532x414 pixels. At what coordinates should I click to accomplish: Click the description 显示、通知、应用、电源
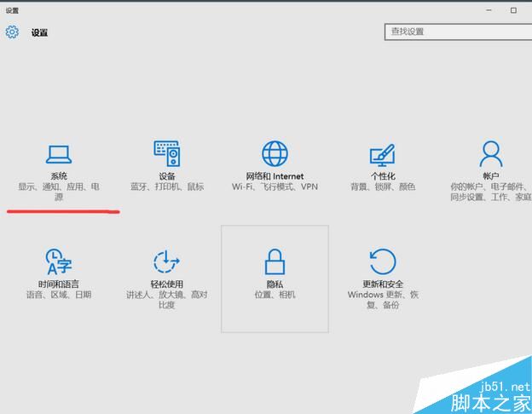59,192
